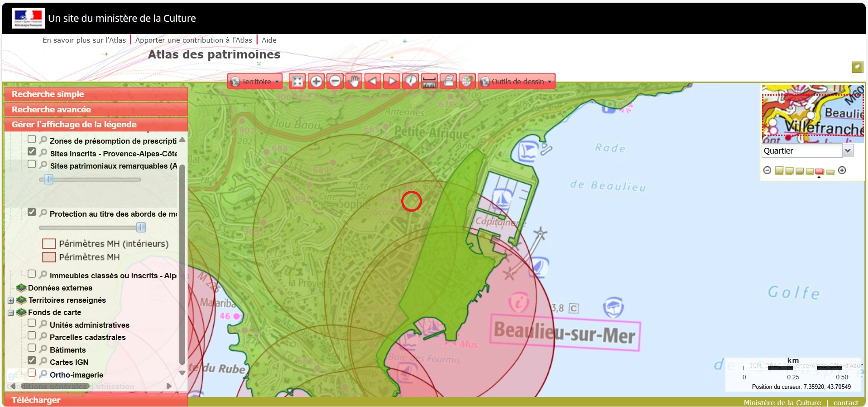Viewport: 868px width, 407px height.
Task: Select the Données externes tree item
Action: 60,288
